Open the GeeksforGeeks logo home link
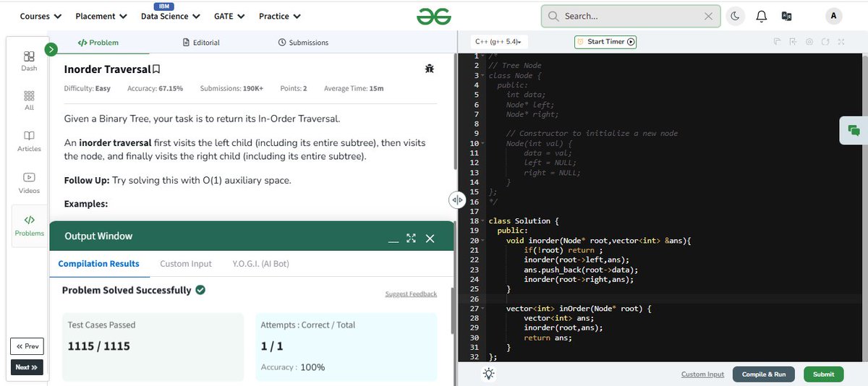 coord(434,15)
